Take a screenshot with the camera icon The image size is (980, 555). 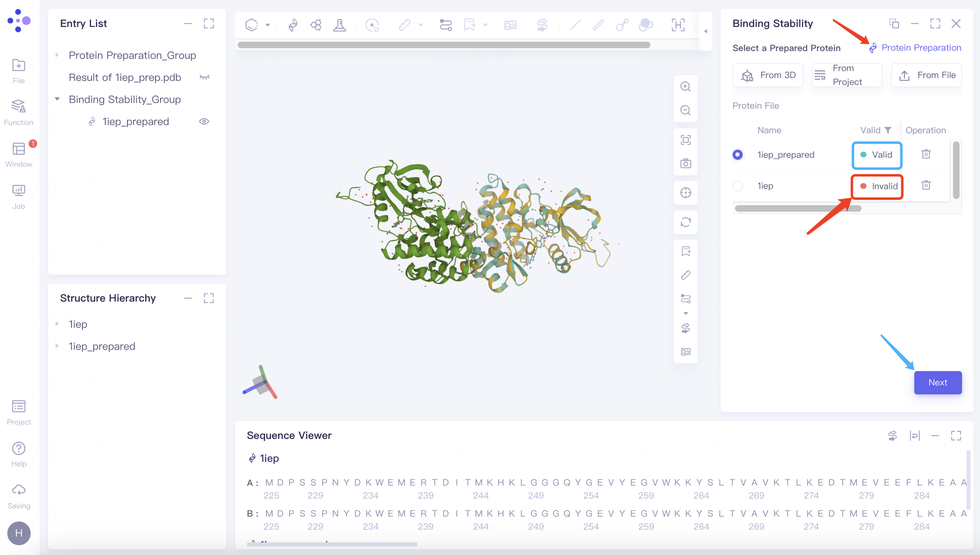[686, 163]
